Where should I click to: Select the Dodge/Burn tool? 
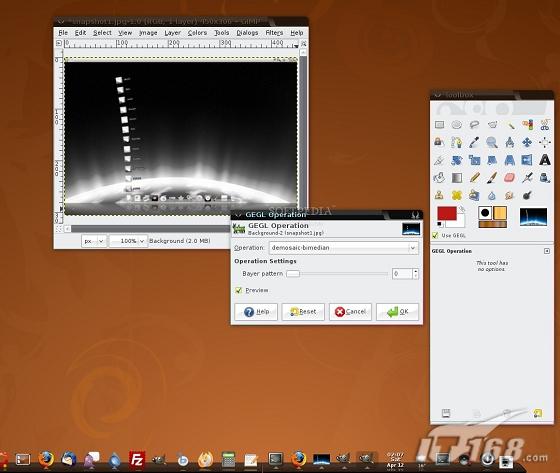(527, 195)
